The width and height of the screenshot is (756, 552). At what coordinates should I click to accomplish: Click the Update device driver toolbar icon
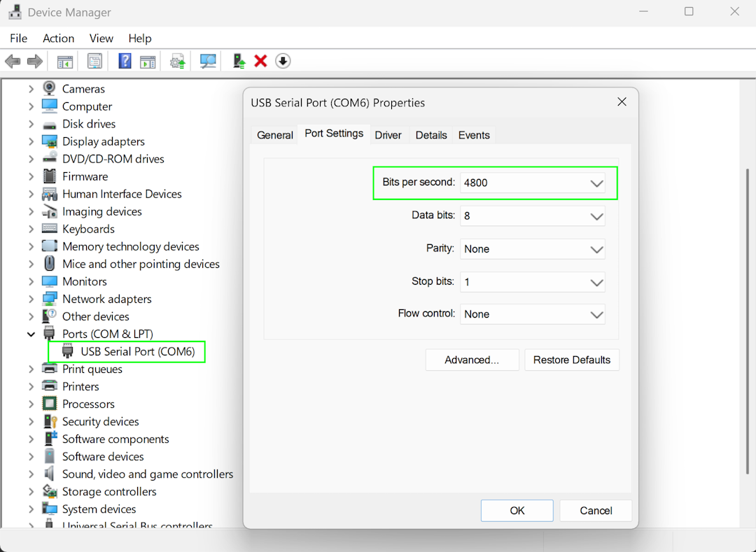tap(239, 62)
